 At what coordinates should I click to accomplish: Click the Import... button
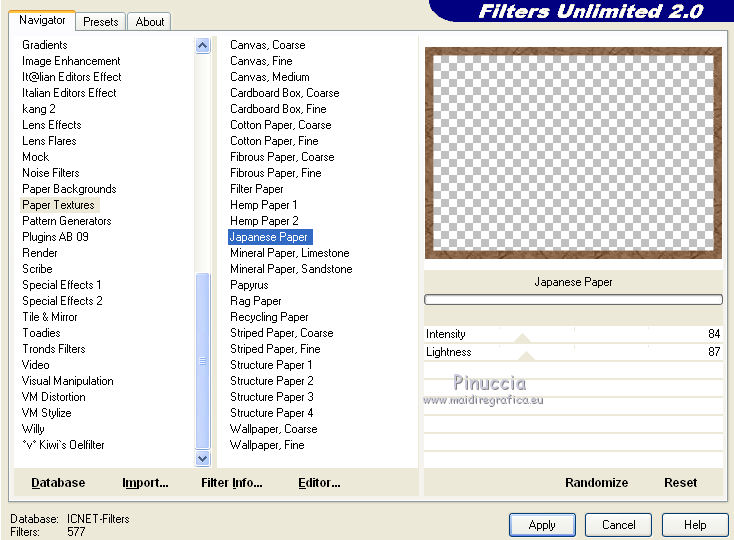point(145,482)
